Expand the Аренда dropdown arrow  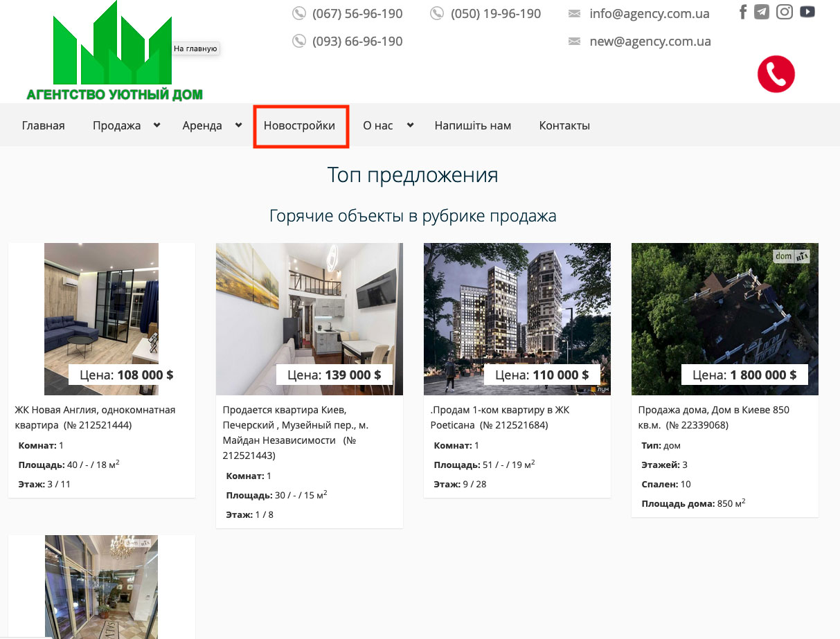(238, 125)
